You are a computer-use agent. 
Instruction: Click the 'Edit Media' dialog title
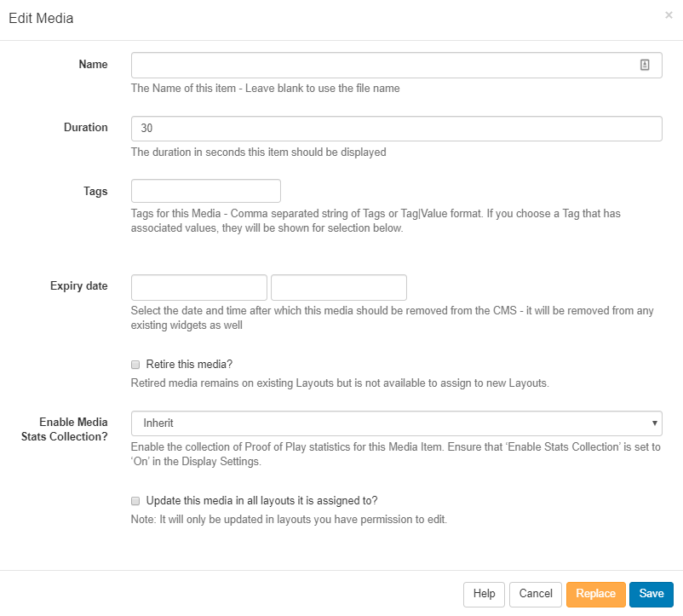[x=41, y=18]
